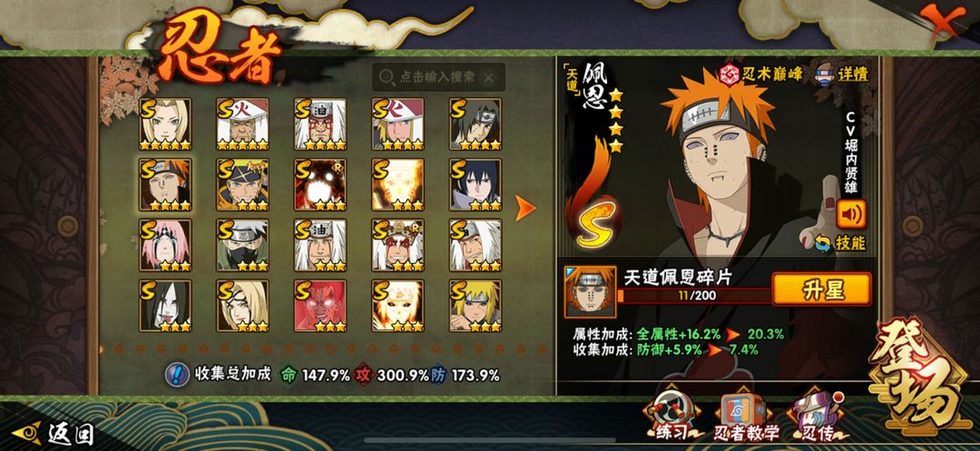
Task: Click the blue info icon beside 收集总加成
Action: (x=177, y=375)
